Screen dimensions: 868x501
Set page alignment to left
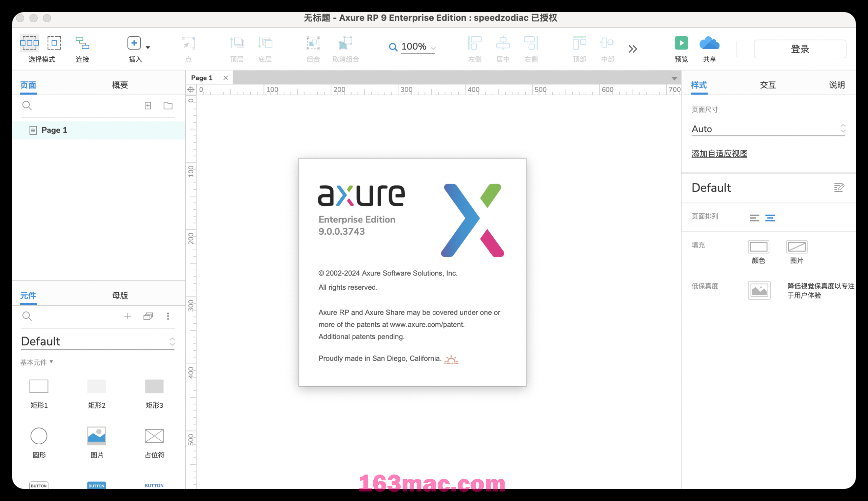(x=754, y=218)
